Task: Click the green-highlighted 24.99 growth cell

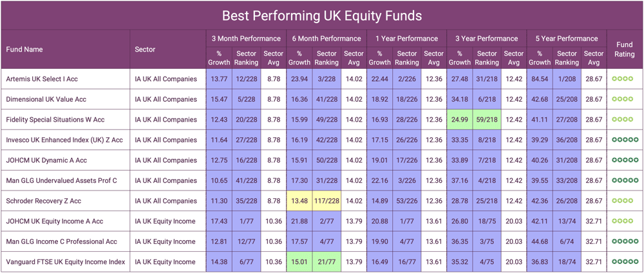Action: pyautogui.click(x=460, y=120)
